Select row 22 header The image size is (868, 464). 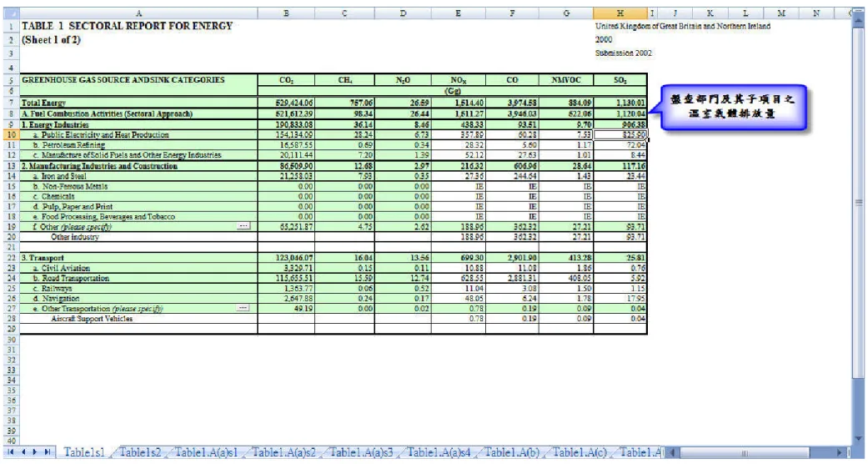(11, 258)
